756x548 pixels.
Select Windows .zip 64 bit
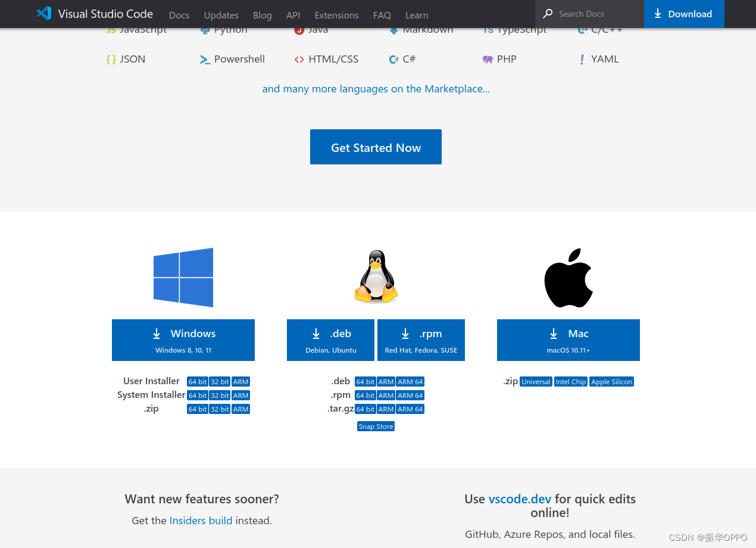pos(198,409)
